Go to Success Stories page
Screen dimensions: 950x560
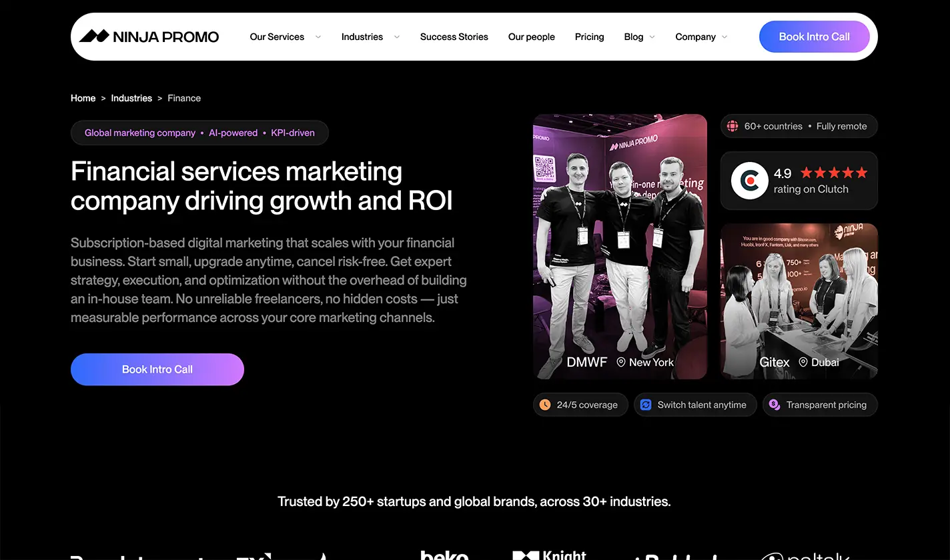point(454,37)
